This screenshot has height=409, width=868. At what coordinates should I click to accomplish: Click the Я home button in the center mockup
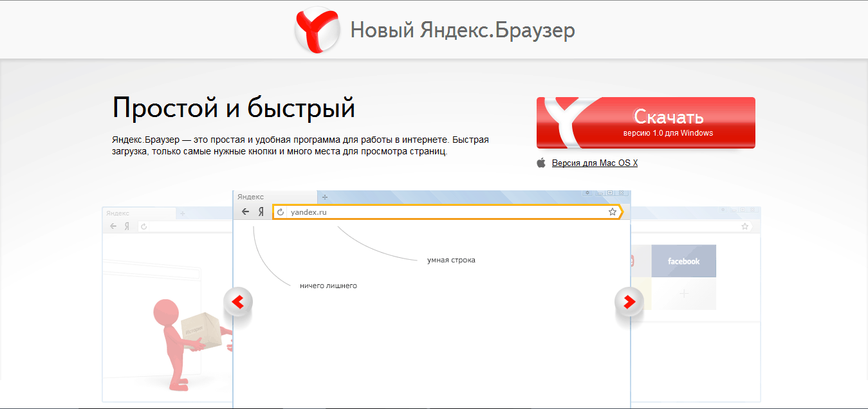point(261,212)
